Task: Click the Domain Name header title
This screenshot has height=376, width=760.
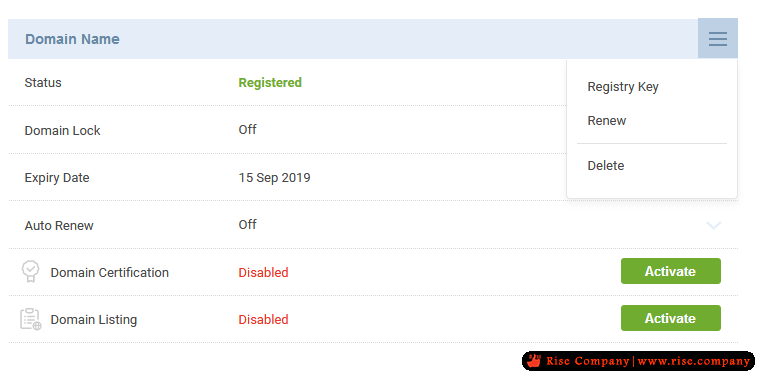Action: (72, 39)
